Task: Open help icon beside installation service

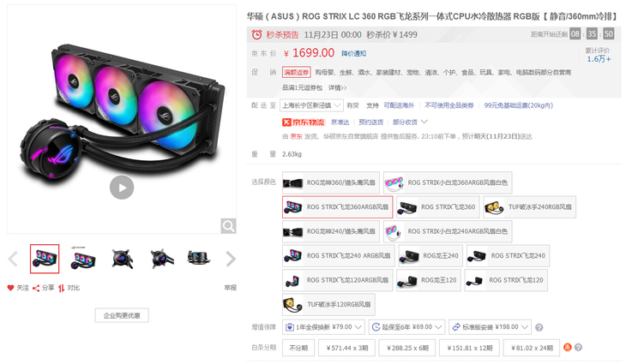Action: 539,327
